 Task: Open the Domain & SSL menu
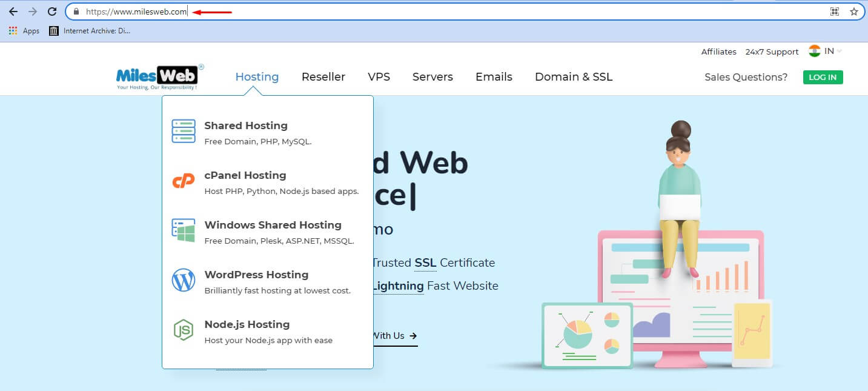[574, 77]
